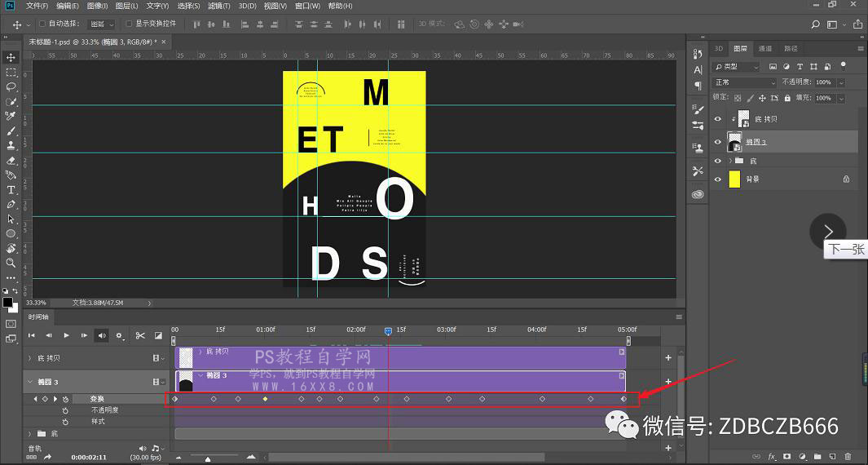Viewport: 868px width, 465px height.
Task: Enable the 显示变换控件 checkbox
Action: (129, 24)
